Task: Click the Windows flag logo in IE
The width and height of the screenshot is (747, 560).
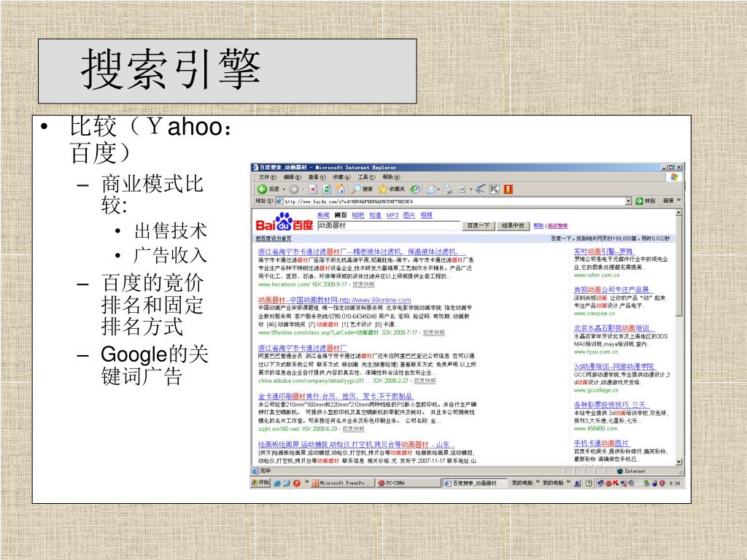Action: pos(673,176)
